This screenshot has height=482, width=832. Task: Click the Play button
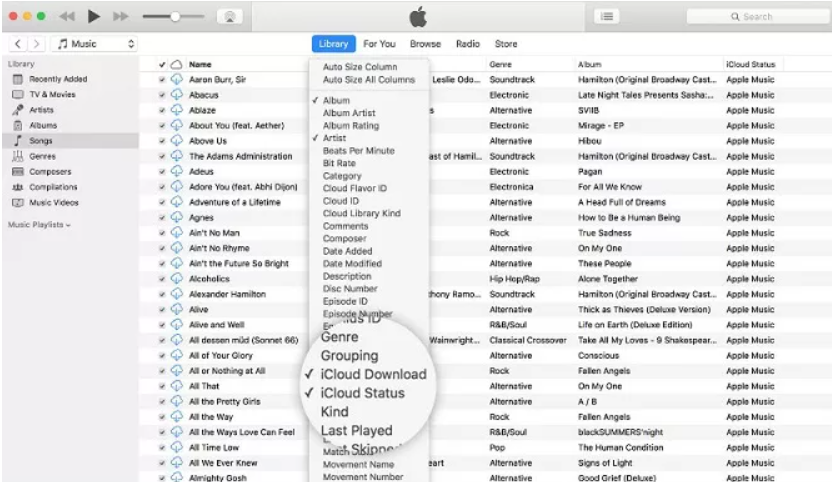coord(93,16)
